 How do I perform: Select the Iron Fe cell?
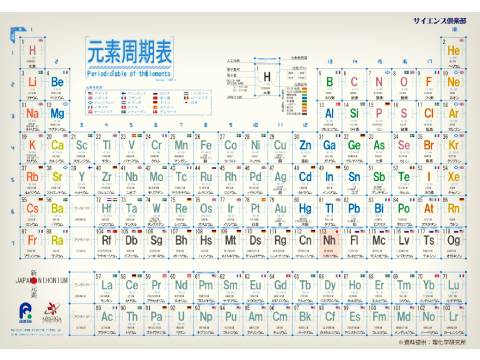[206, 148]
